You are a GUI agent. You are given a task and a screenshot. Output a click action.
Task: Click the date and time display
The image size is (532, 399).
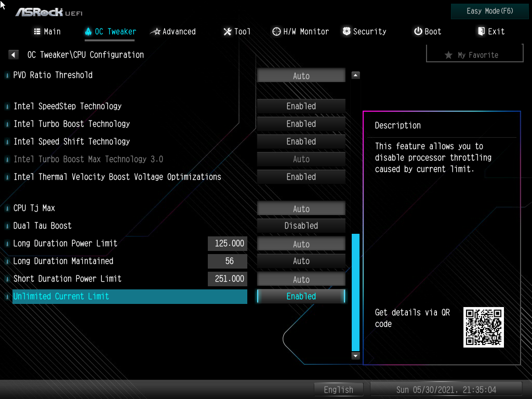click(x=446, y=390)
